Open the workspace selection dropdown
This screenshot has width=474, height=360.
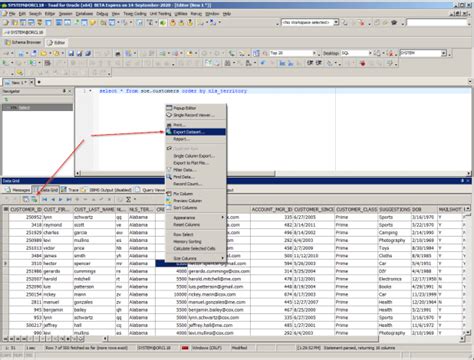coord(336,22)
